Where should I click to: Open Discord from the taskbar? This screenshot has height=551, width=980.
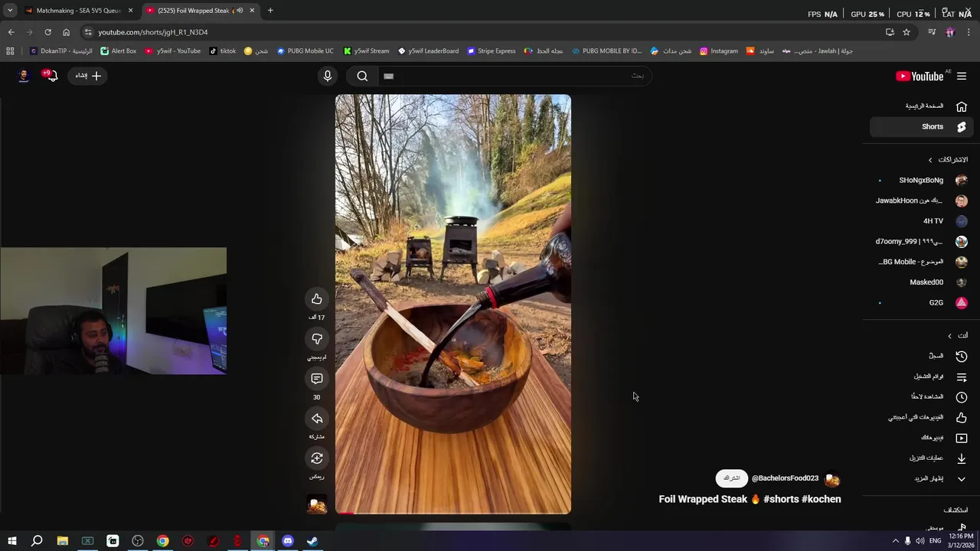288,541
